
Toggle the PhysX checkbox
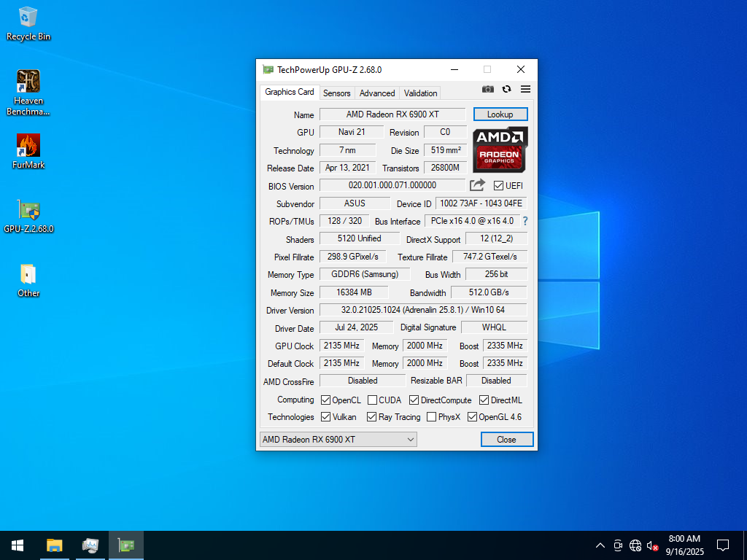click(x=431, y=416)
